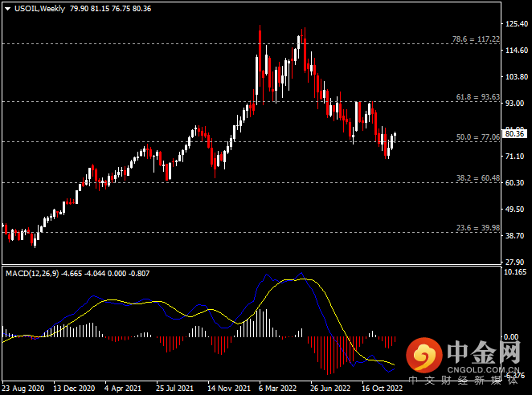The height and width of the screenshot is (395, 532).
Task: Click the 27.90 price scale value
Action: [514, 262]
